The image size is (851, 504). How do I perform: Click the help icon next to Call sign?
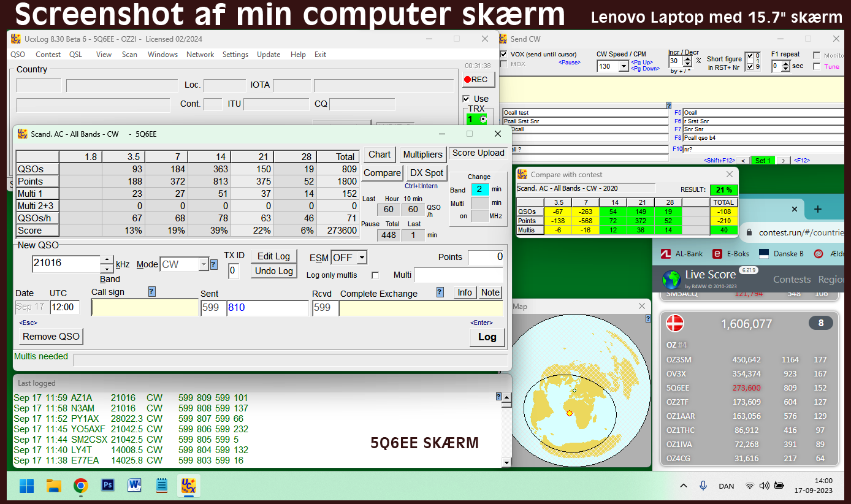pos(152,292)
